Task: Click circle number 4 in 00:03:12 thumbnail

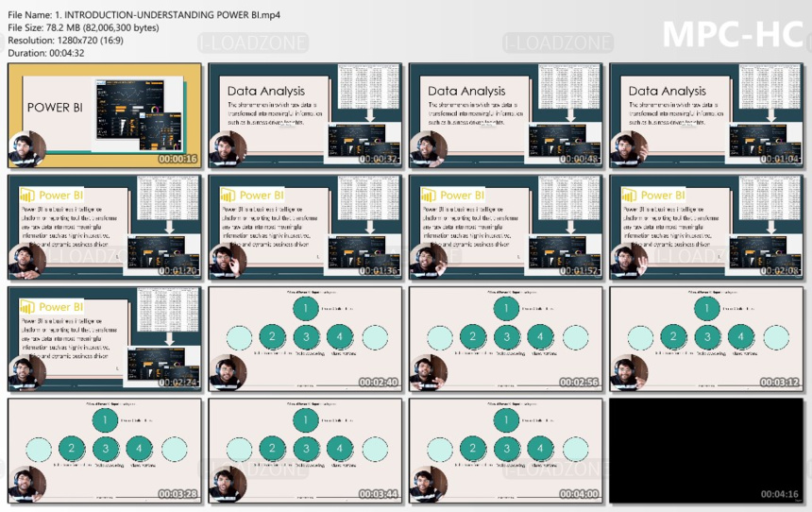Action: click(x=740, y=337)
